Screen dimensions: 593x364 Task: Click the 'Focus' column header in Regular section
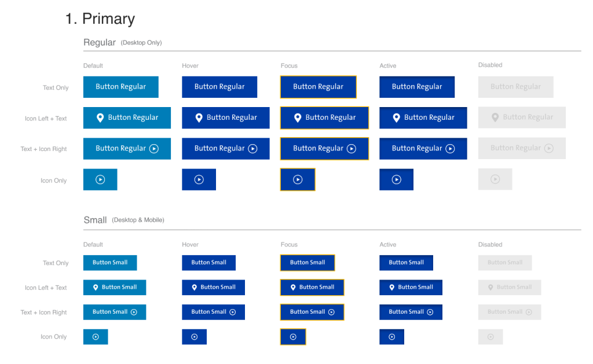point(289,66)
